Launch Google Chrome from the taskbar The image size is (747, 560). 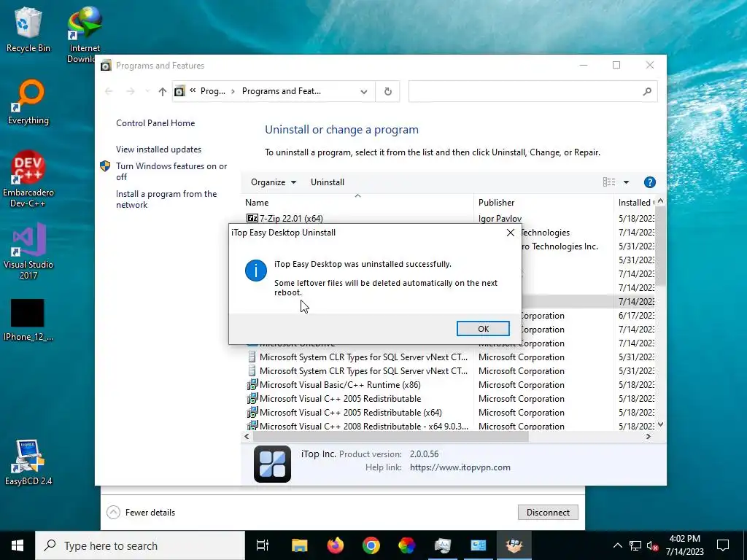coord(371,545)
